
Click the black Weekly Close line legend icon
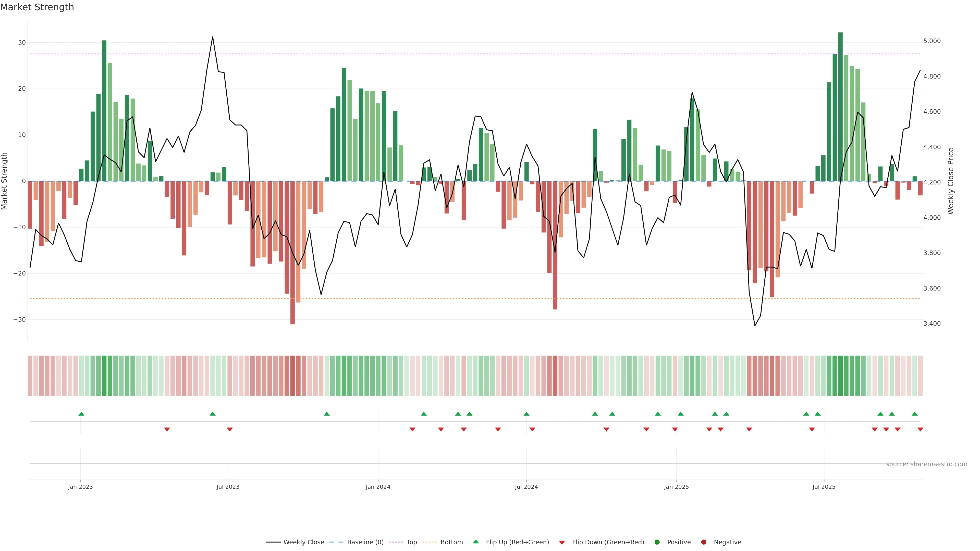point(273,542)
